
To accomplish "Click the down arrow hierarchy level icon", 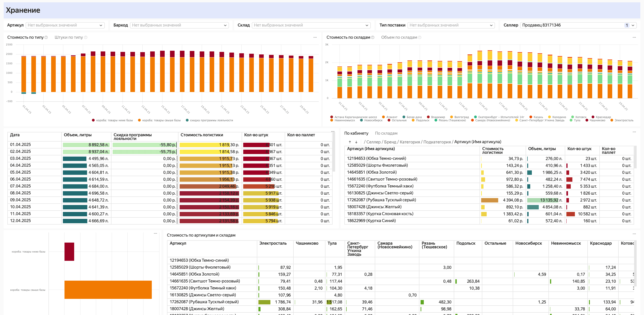I will point(356,142).
